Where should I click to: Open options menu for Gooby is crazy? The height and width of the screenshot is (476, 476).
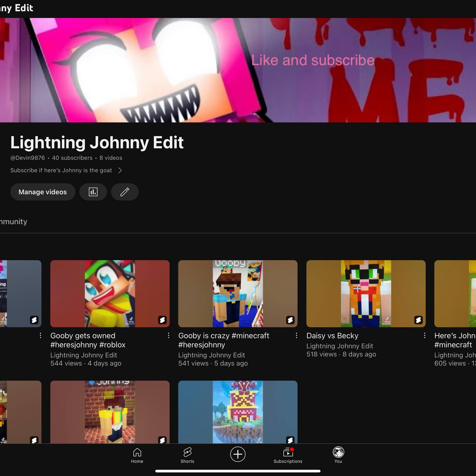click(x=296, y=335)
